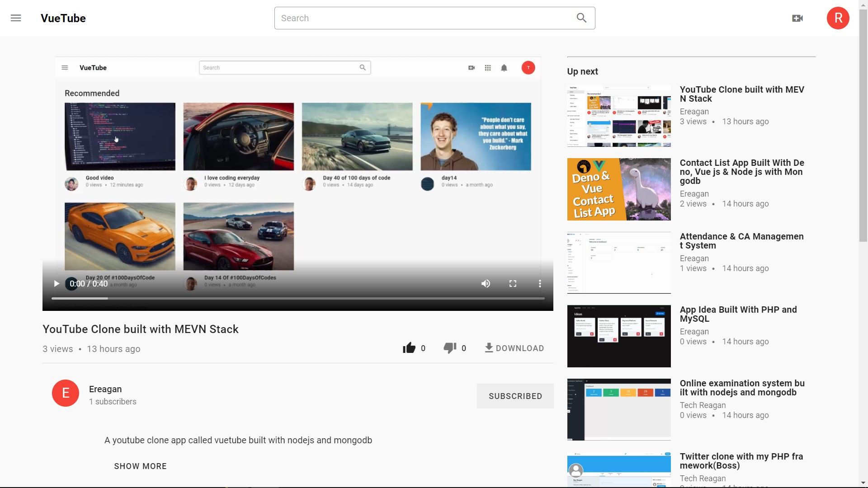Dislike the video with the thumbs down icon
868x488 pixels.
(450, 348)
